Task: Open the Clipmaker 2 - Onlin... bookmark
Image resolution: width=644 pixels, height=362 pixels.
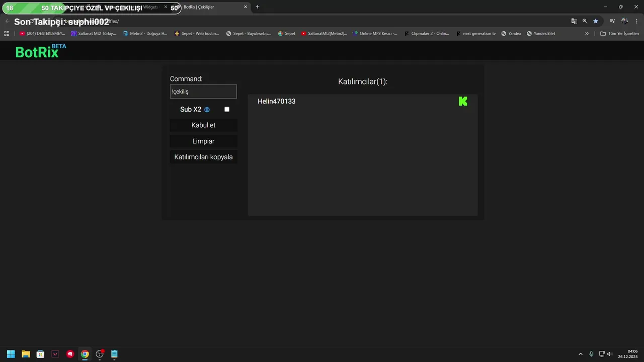Action: coord(427,34)
